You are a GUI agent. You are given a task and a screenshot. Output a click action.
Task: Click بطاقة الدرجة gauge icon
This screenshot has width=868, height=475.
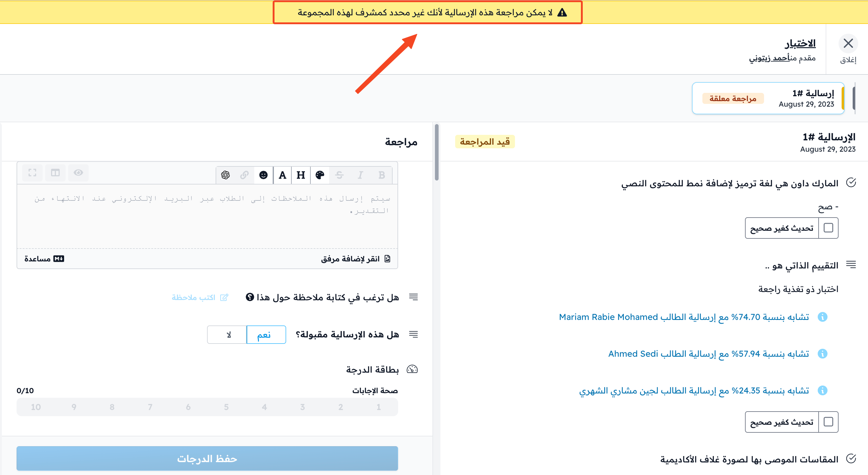(x=412, y=369)
